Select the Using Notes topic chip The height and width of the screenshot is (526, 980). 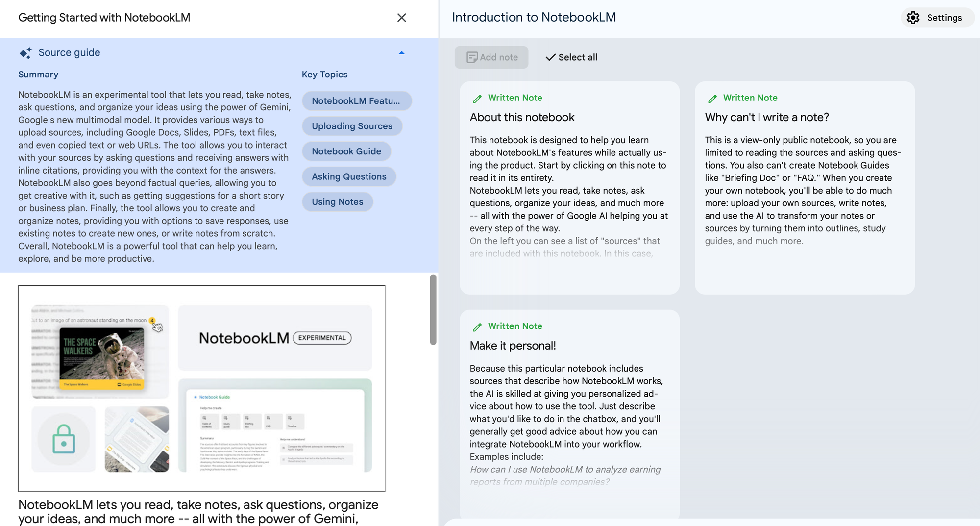[337, 202]
